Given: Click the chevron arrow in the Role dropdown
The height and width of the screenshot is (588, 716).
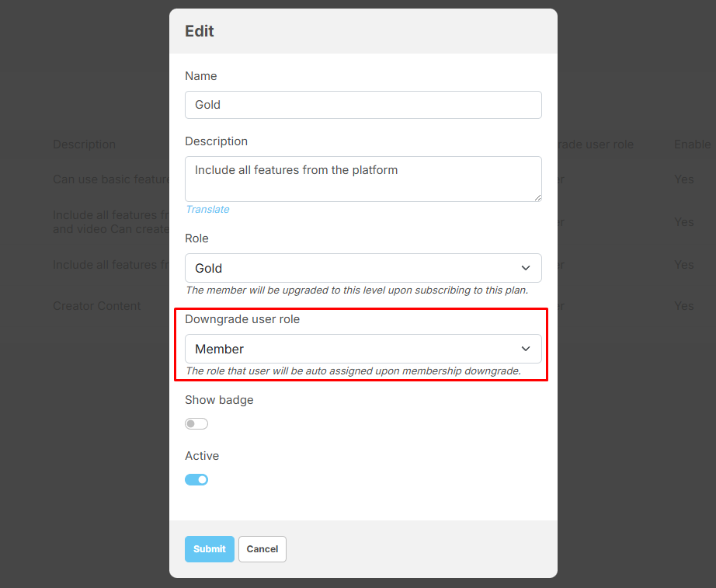Looking at the screenshot, I should click(526, 268).
